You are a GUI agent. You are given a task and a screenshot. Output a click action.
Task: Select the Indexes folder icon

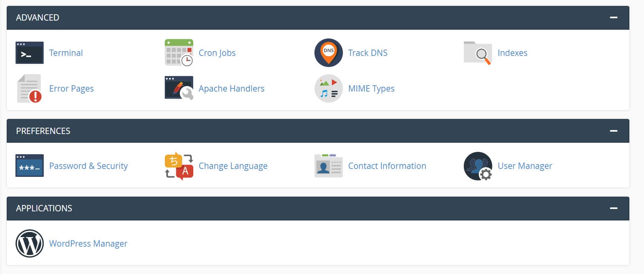[x=478, y=53]
